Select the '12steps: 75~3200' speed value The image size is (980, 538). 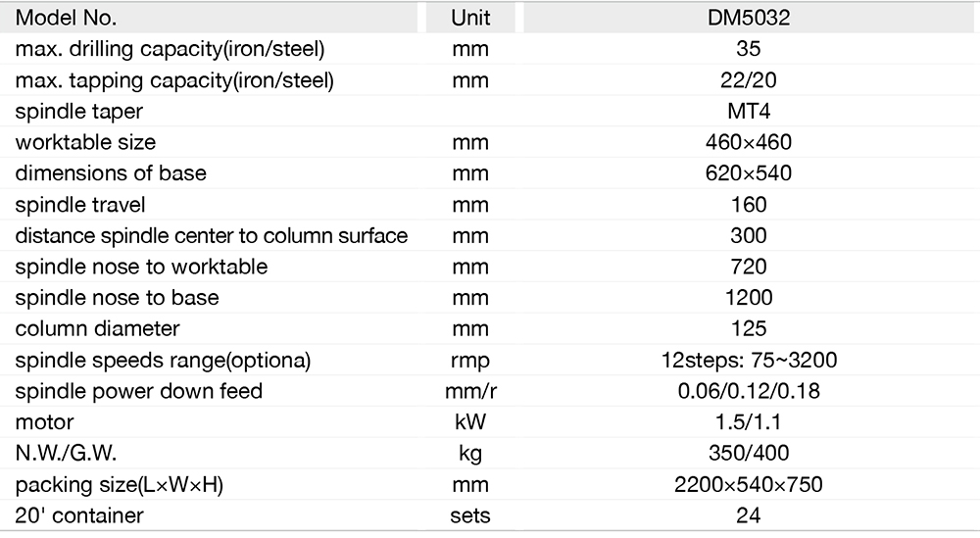click(x=749, y=360)
